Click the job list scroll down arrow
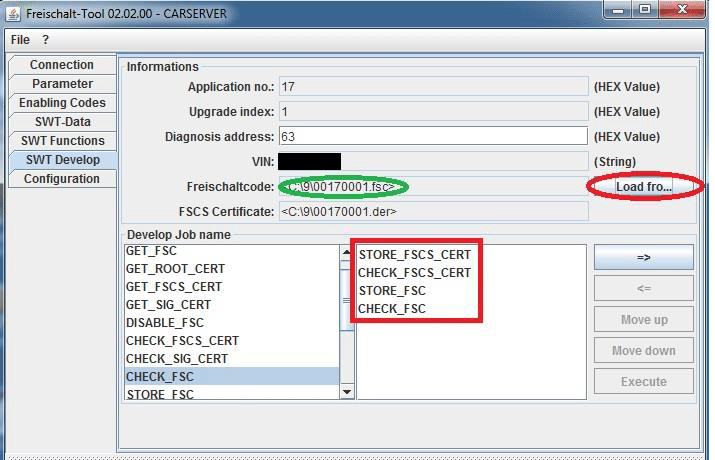The width and height of the screenshot is (715, 460). [x=347, y=392]
